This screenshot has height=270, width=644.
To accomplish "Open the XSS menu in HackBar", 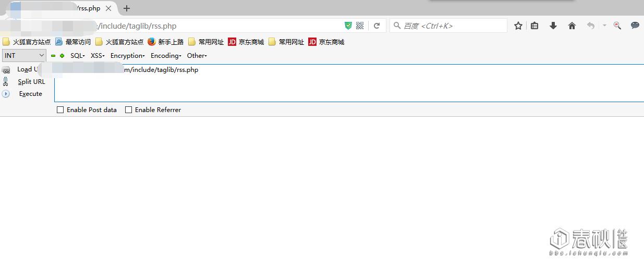I will click(98, 56).
